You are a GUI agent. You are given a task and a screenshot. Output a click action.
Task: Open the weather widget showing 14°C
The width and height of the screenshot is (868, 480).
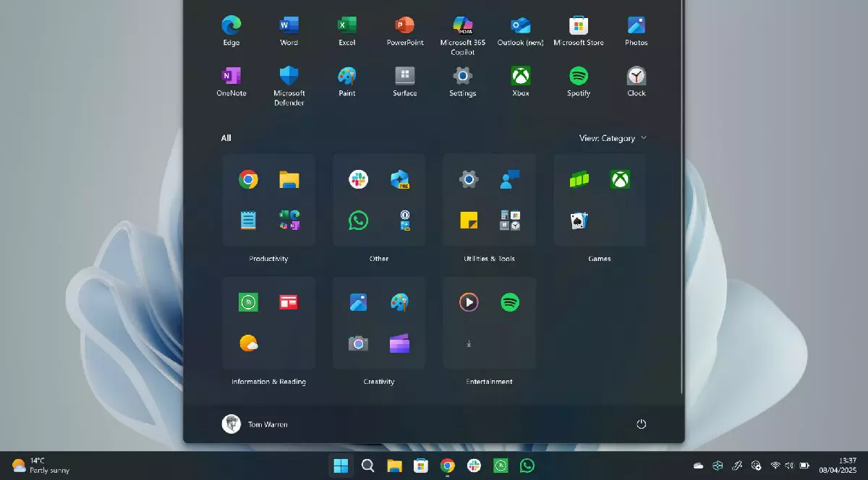tap(41, 466)
